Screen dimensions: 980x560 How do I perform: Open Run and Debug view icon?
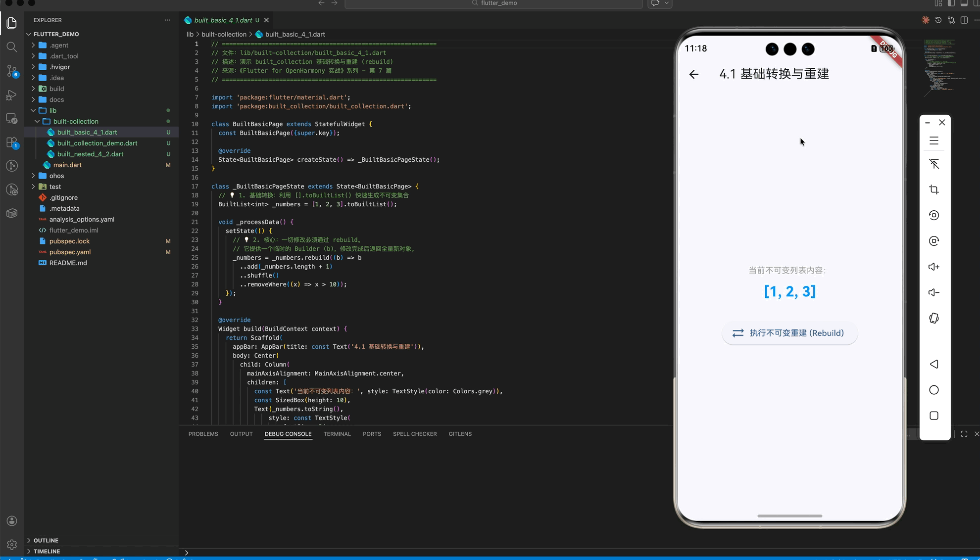tap(12, 95)
